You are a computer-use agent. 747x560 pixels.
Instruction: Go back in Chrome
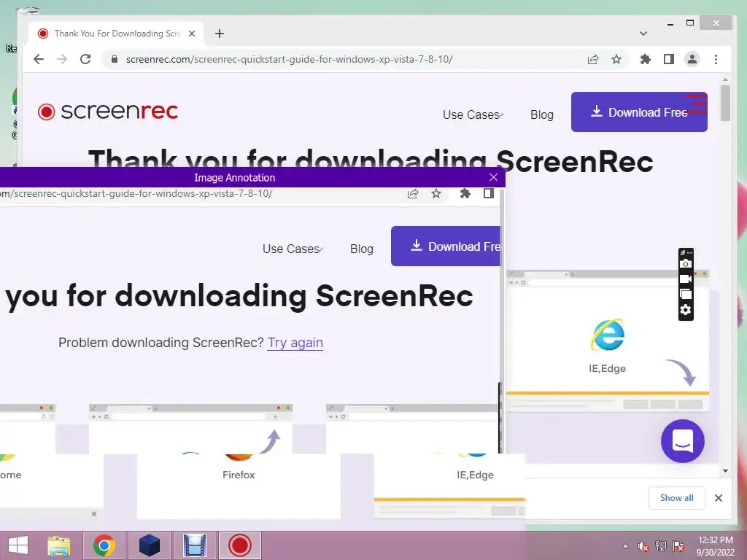[x=39, y=59]
